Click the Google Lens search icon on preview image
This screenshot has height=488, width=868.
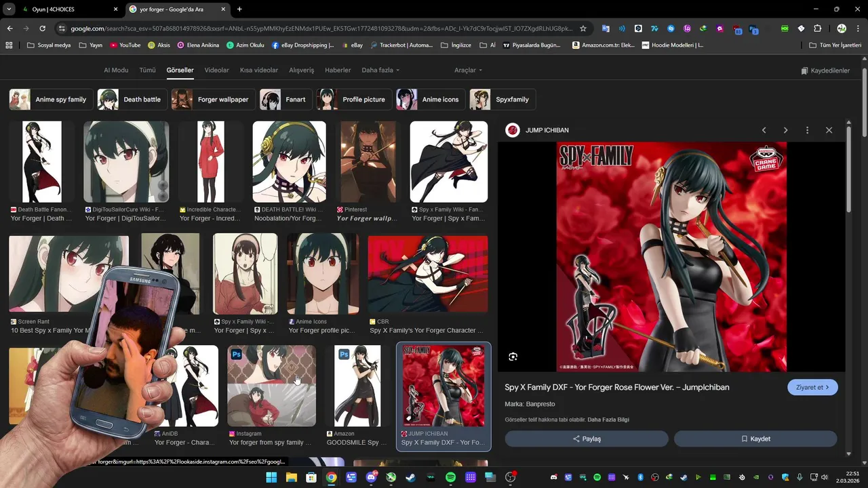click(513, 357)
